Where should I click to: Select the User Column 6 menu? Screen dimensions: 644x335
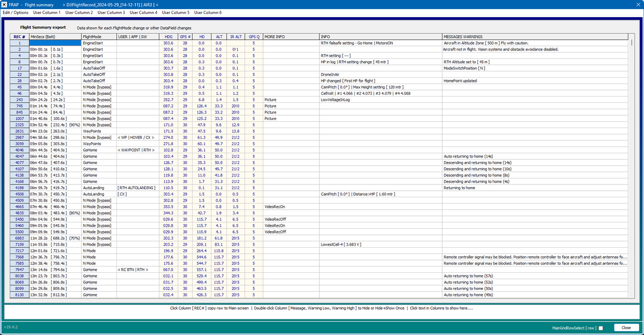208,12
